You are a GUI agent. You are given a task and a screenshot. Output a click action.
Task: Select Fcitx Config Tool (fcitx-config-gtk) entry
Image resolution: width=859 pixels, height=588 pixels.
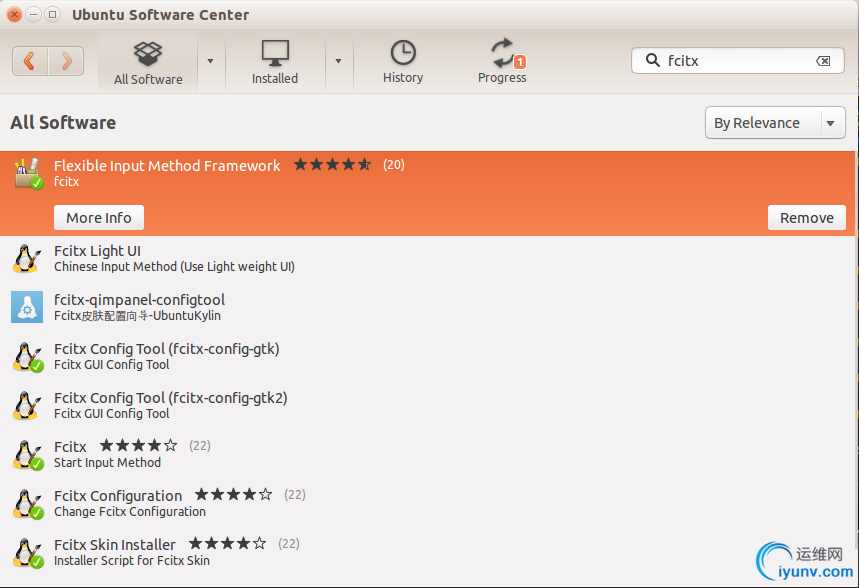click(427, 356)
